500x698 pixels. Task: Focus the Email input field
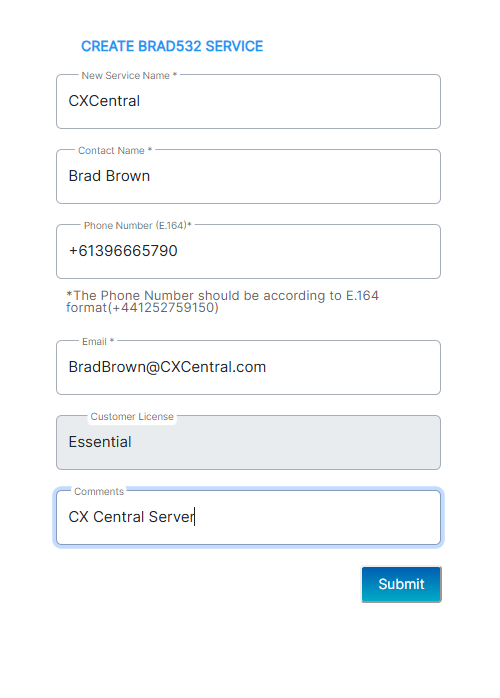point(248,367)
